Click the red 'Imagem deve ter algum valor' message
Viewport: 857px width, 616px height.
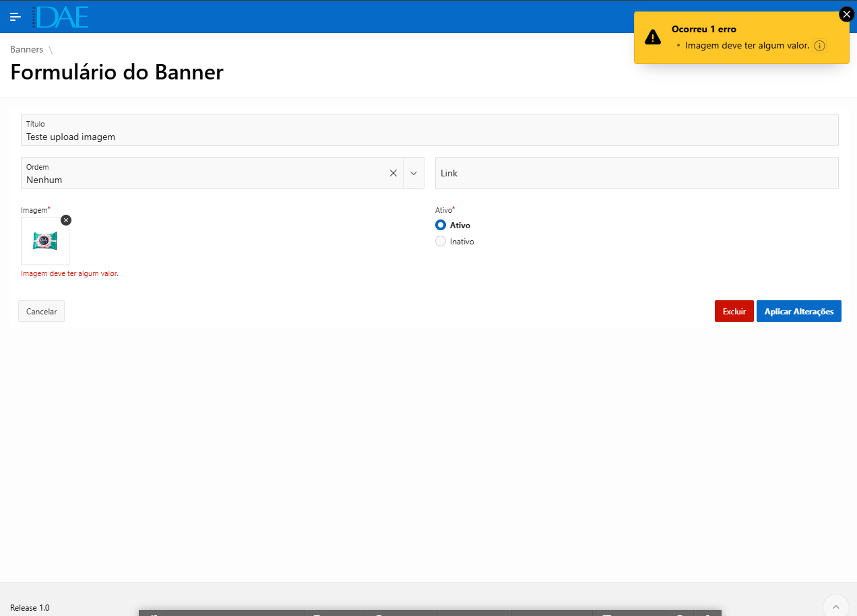(x=69, y=273)
